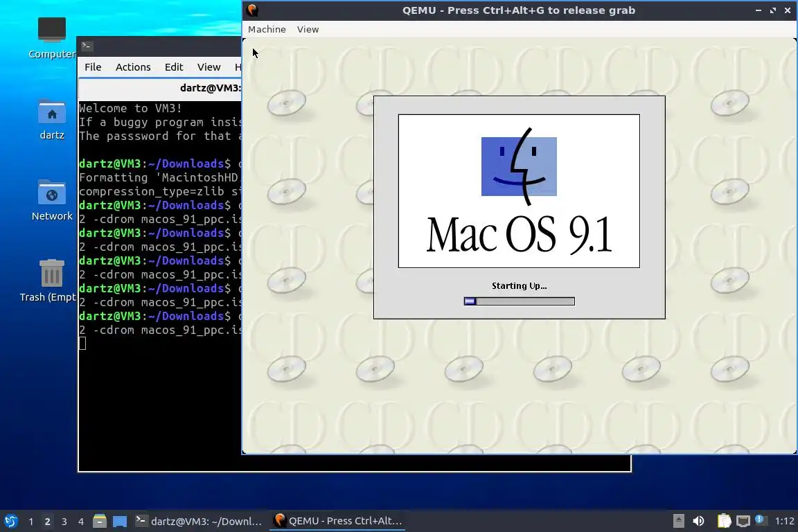The height and width of the screenshot is (532, 798).
Task: Open the View menu in QEMU
Action: pos(308,30)
